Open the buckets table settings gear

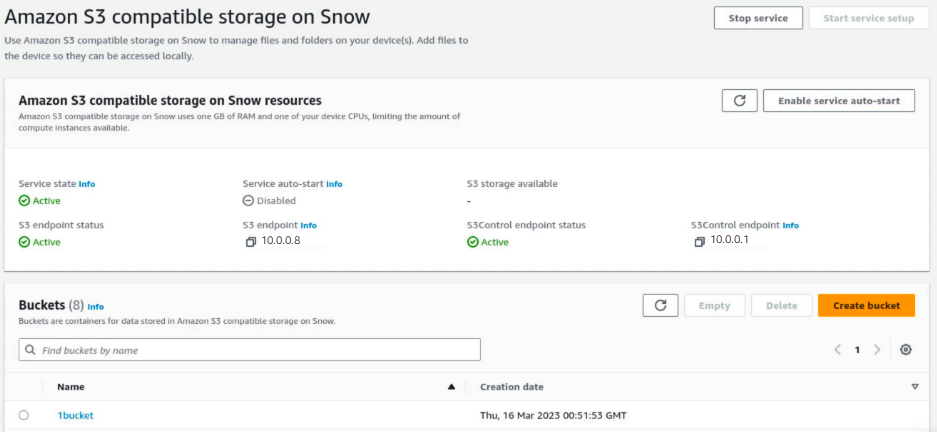click(x=906, y=350)
